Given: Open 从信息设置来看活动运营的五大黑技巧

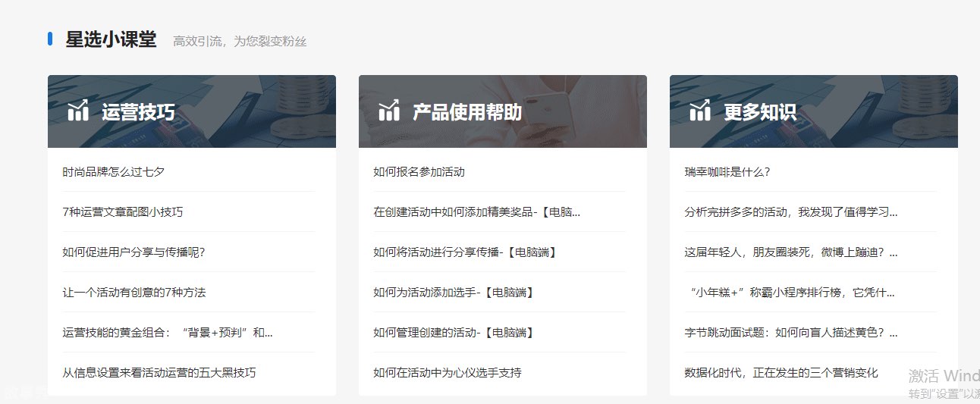Looking at the screenshot, I should pos(159,373).
